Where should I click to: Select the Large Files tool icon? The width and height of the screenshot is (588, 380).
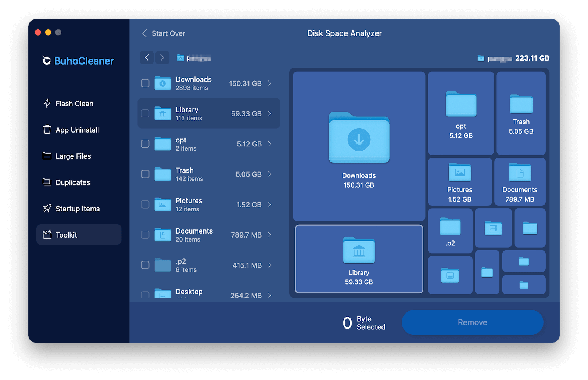pos(47,156)
